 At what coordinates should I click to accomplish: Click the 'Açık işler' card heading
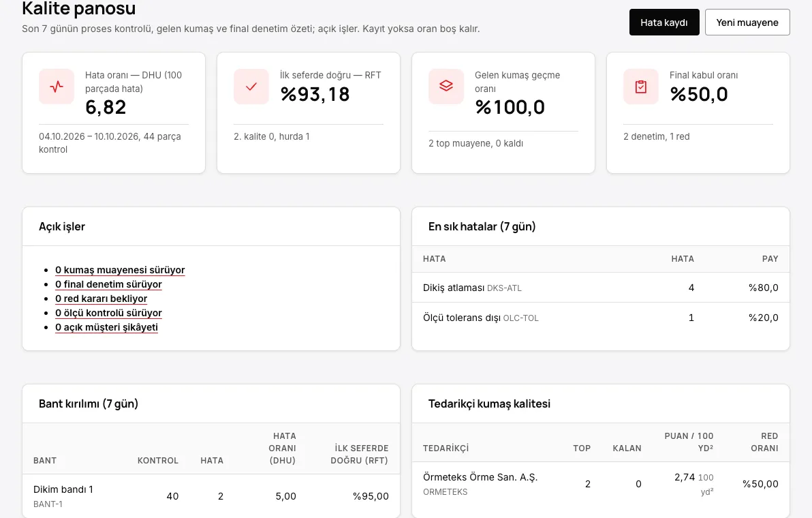(61, 226)
